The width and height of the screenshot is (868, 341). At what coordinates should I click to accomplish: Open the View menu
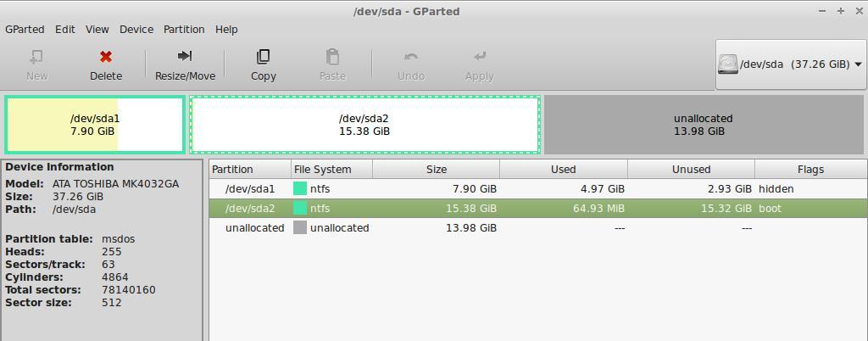pyautogui.click(x=97, y=29)
